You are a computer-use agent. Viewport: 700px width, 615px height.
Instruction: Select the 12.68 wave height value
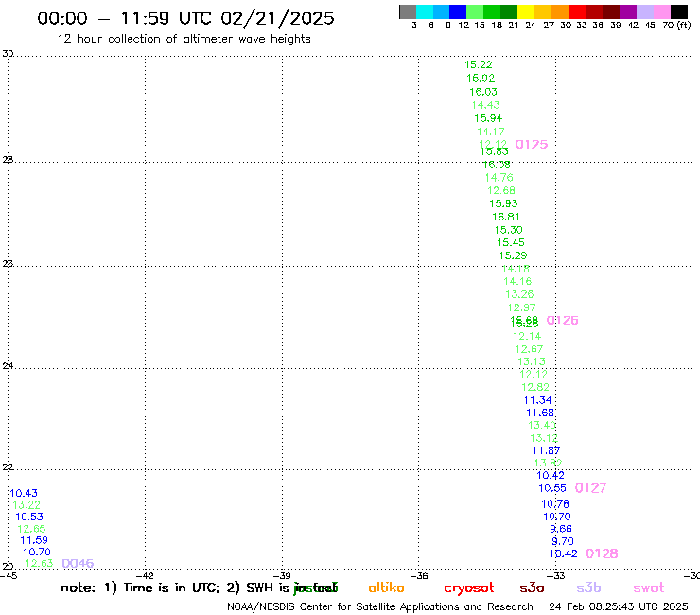click(501, 190)
